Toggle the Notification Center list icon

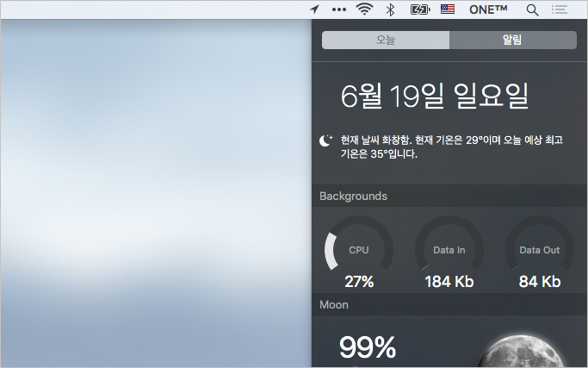[560, 9]
